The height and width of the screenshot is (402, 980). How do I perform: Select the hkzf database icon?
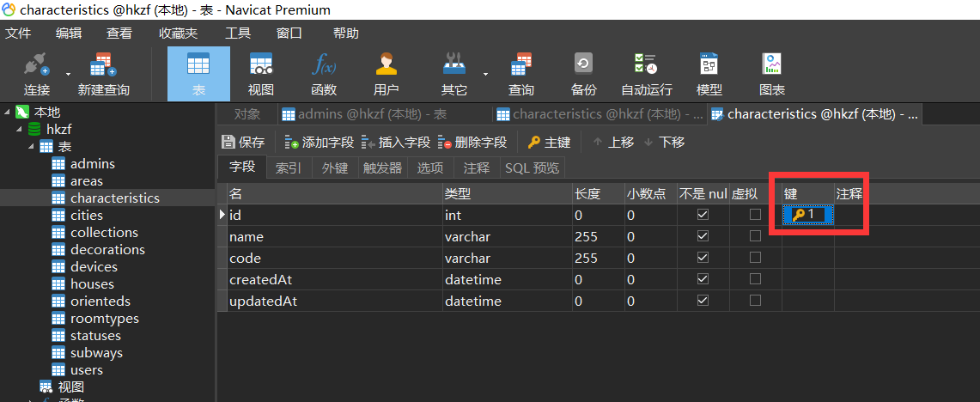click(35, 130)
